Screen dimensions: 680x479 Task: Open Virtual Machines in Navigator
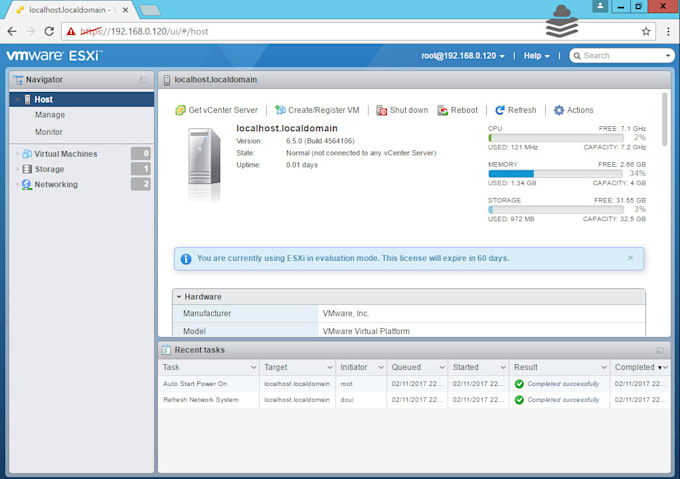pyautogui.click(x=65, y=154)
